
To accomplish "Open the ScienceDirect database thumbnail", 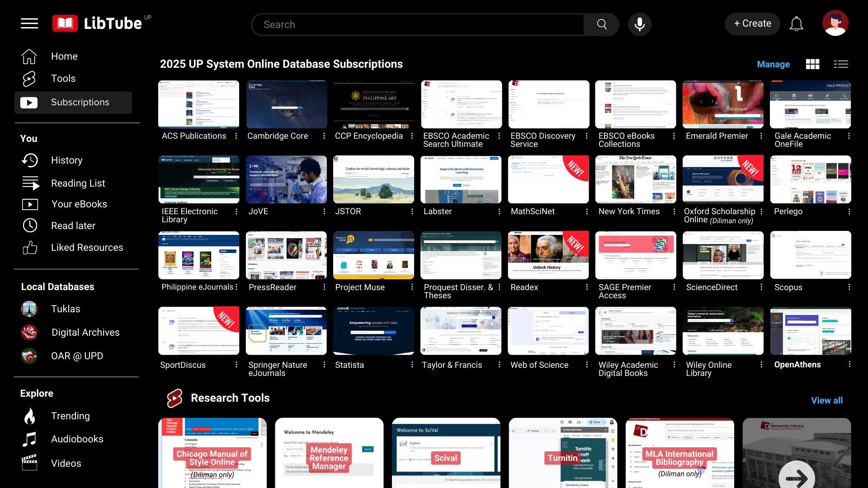I will (x=723, y=255).
